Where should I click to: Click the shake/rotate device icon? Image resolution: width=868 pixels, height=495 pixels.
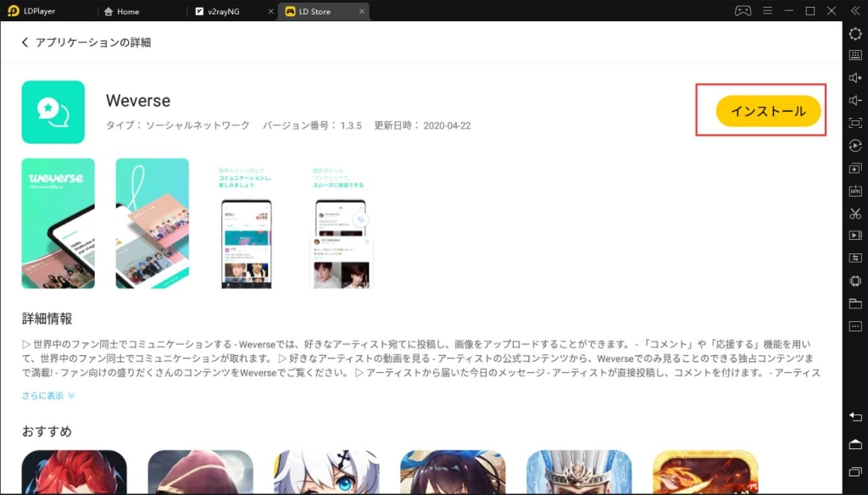tap(855, 281)
